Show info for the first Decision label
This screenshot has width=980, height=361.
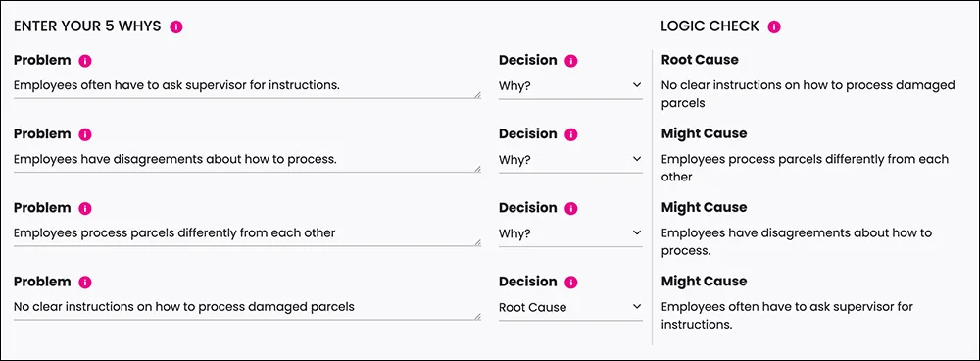571,62
